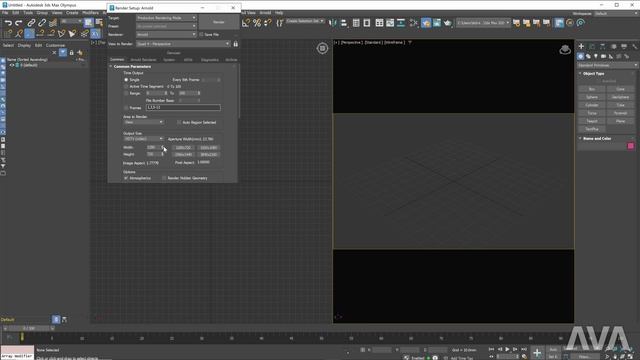Click the large plus Set Key icon
This screenshot has width=640, height=360.
[x=537, y=353]
